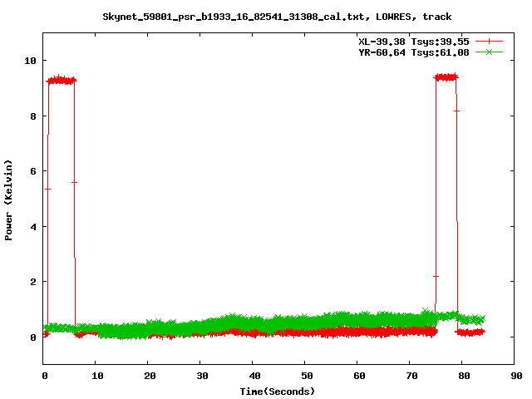Click the green YR legend line sample
The image size is (532, 399).
coord(489,52)
